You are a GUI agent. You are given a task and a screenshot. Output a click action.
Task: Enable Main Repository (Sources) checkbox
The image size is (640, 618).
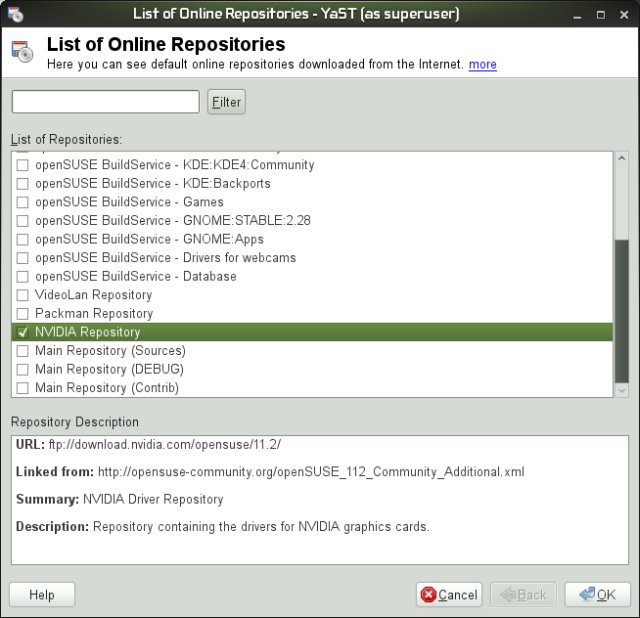[x=22, y=351]
